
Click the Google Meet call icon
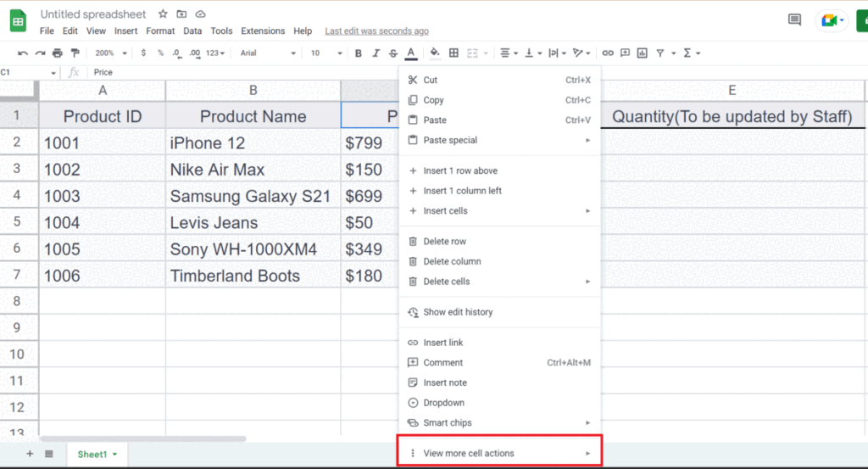(832, 20)
